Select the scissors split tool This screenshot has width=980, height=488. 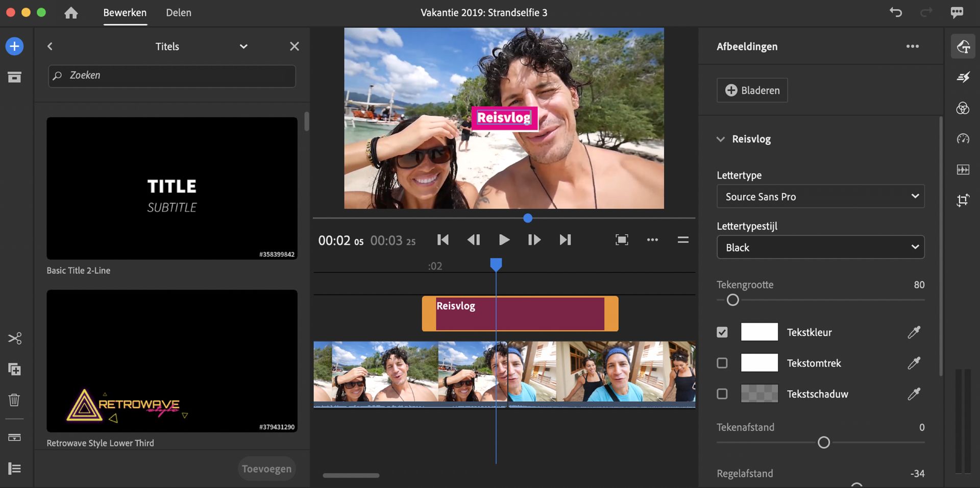click(x=14, y=338)
